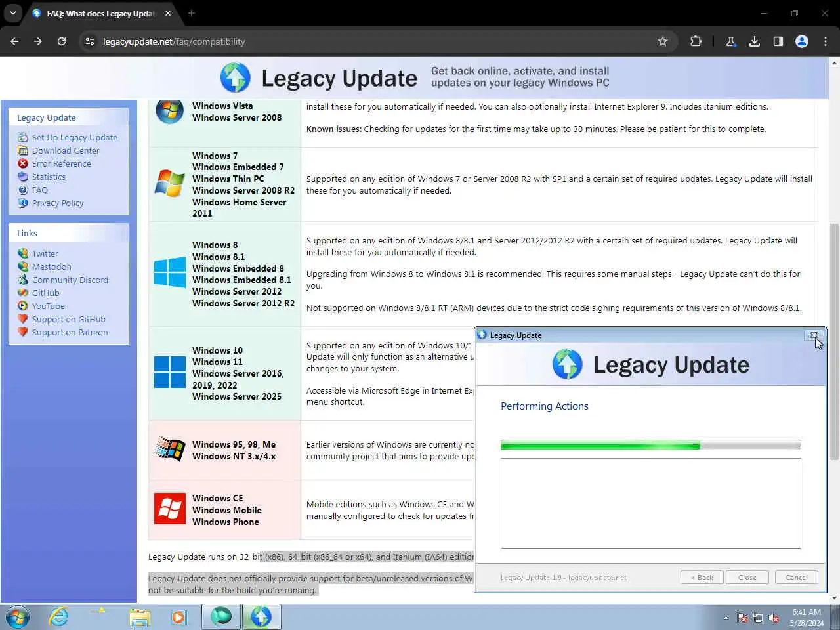Click Cancel in the Legacy Update installer
Image resolution: width=840 pixels, height=630 pixels.
(x=797, y=577)
